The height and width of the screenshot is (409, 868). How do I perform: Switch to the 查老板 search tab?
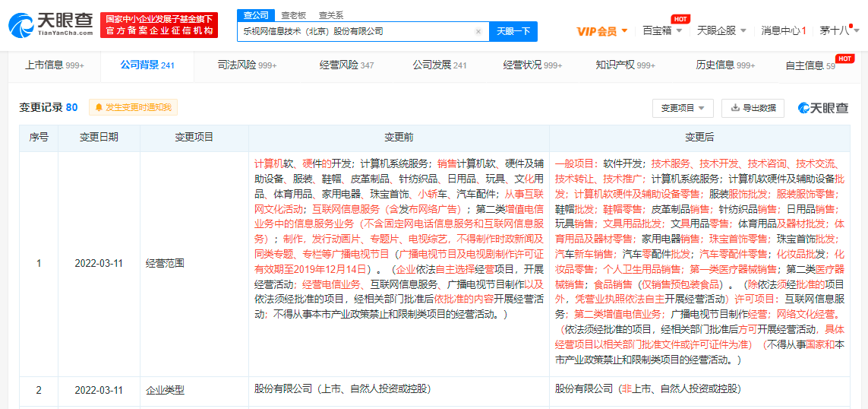click(x=292, y=15)
